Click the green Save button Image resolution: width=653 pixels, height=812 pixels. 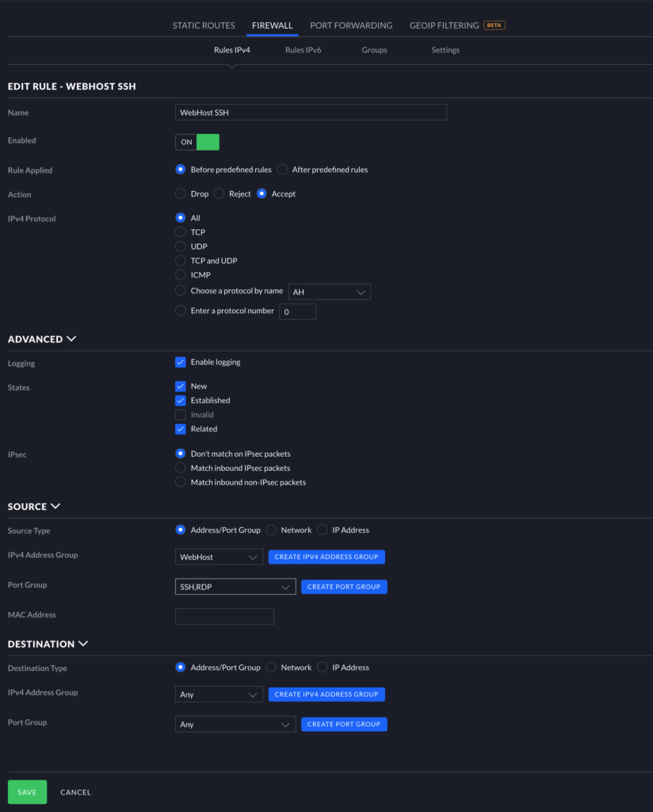coord(27,792)
